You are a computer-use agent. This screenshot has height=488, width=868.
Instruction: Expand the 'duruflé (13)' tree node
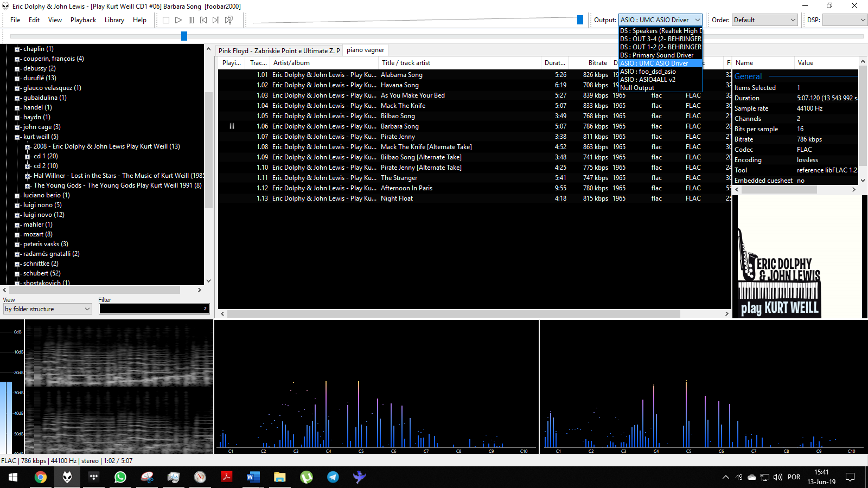pos(17,79)
